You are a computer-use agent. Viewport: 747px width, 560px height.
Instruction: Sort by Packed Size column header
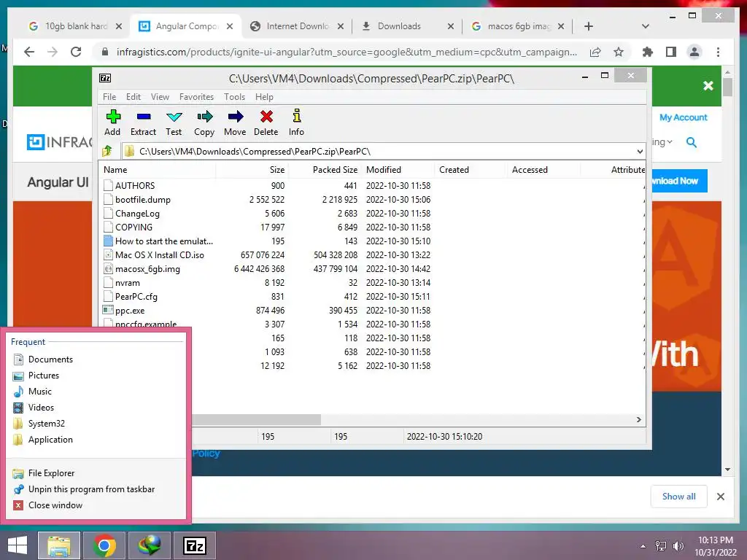click(x=325, y=169)
